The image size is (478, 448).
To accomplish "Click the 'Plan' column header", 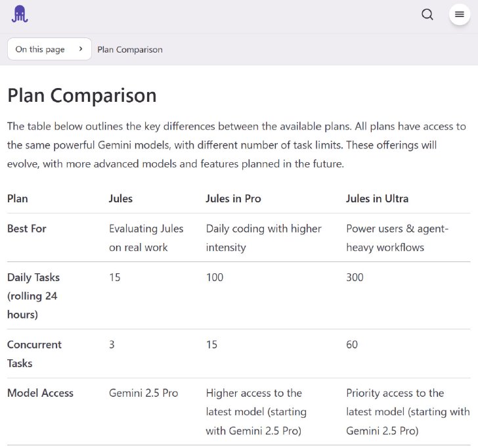I will click(x=18, y=198).
